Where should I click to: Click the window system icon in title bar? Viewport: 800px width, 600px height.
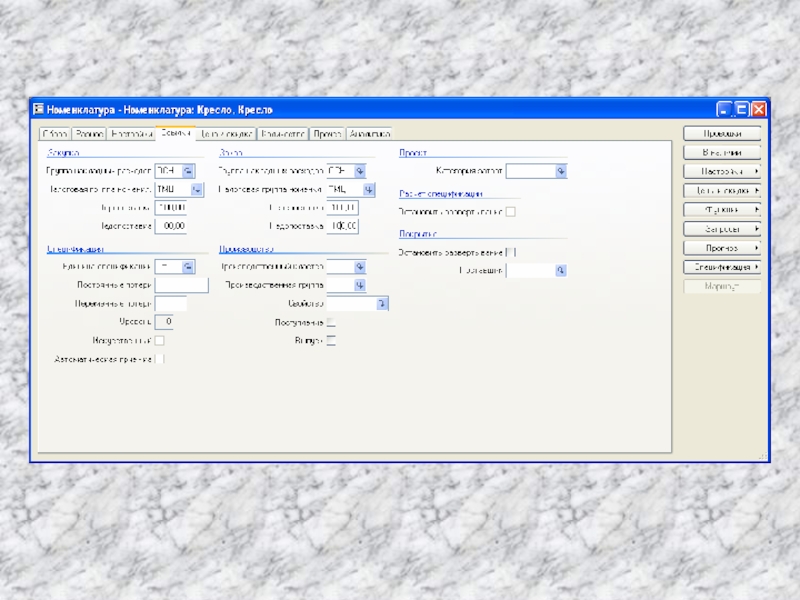[38, 109]
